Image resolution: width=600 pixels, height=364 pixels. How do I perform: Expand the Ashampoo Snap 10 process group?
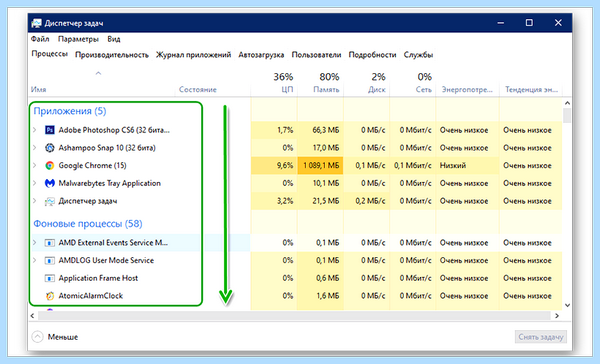[34, 148]
